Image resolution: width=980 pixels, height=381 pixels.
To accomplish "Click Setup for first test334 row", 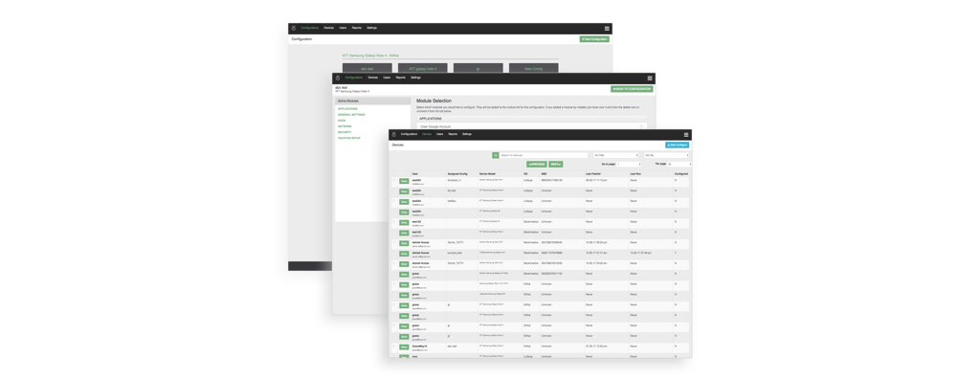I will 404,182.
